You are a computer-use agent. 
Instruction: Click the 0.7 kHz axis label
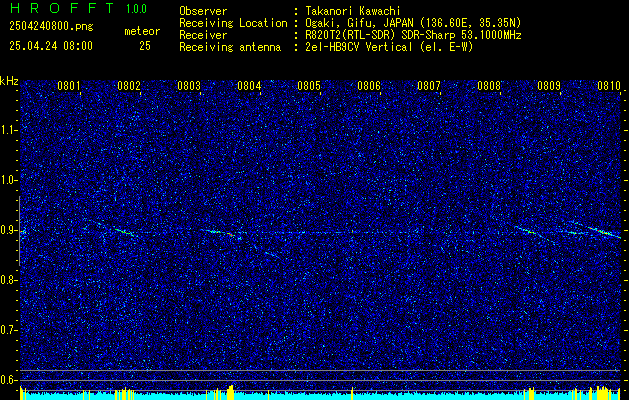7,330
